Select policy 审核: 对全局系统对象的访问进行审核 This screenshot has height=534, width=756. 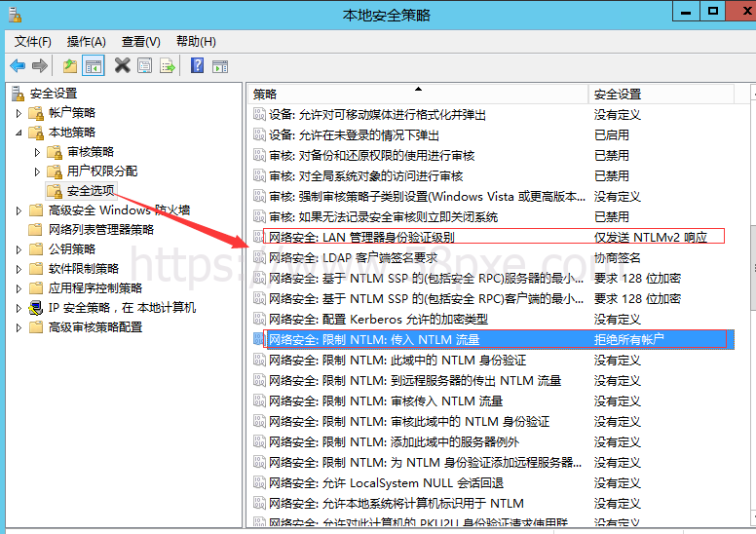coord(366,176)
